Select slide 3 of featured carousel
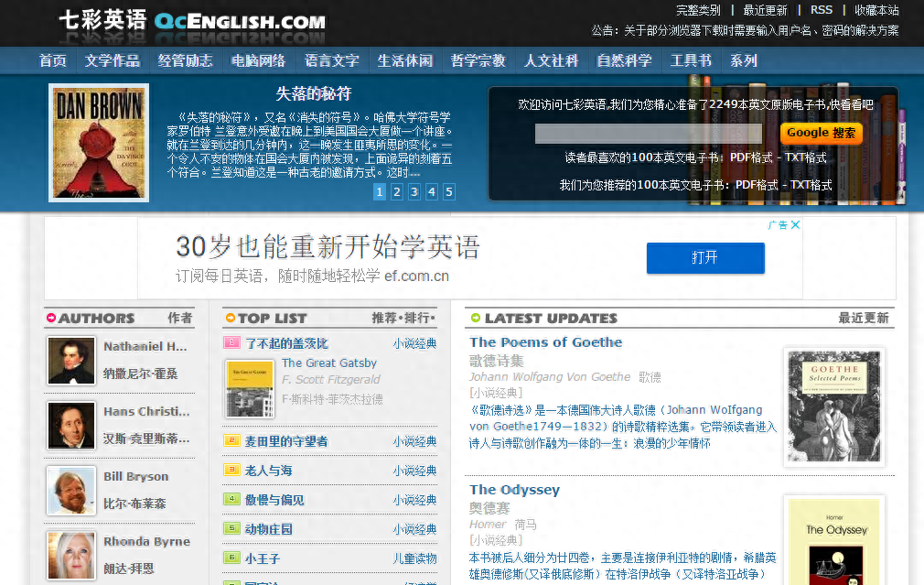924x585 pixels. pyautogui.click(x=414, y=191)
